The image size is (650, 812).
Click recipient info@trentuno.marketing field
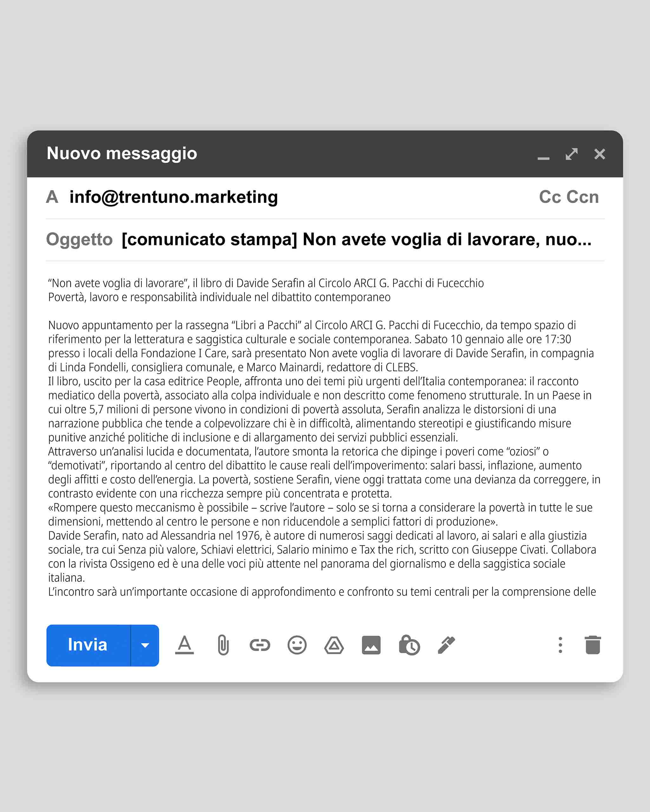click(x=174, y=197)
